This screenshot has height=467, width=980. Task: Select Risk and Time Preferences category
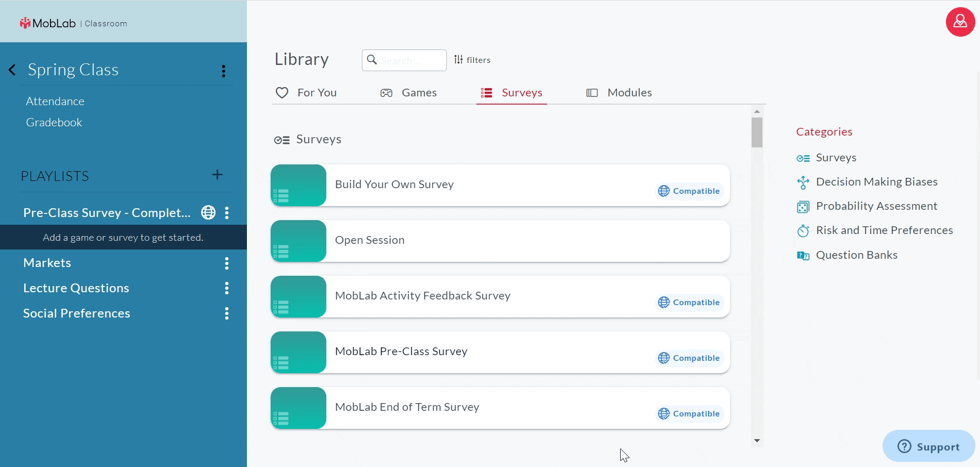875,230
